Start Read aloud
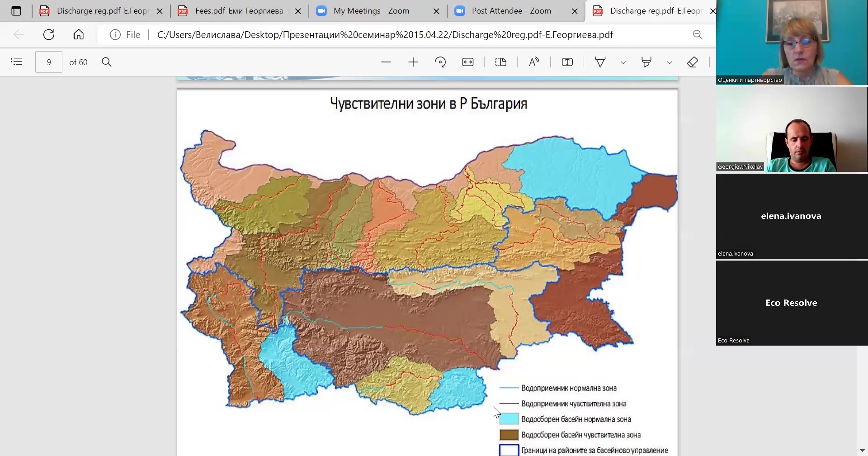The height and width of the screenshot is (456, 868). coord(534,62)
